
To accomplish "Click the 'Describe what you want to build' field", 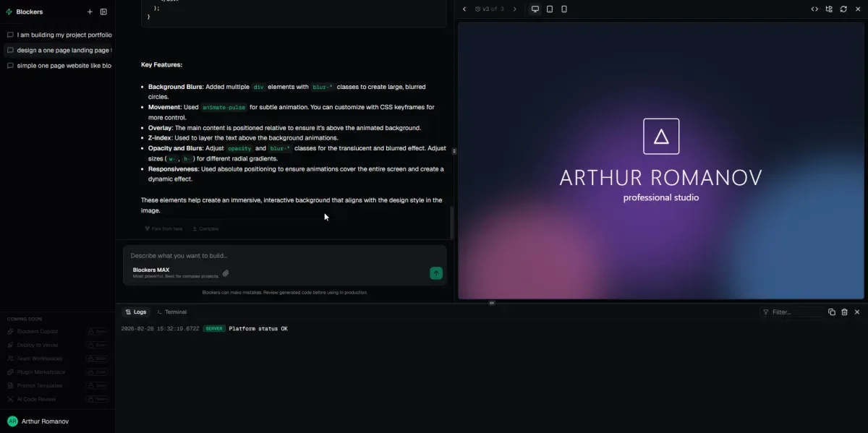I will 282,255.
